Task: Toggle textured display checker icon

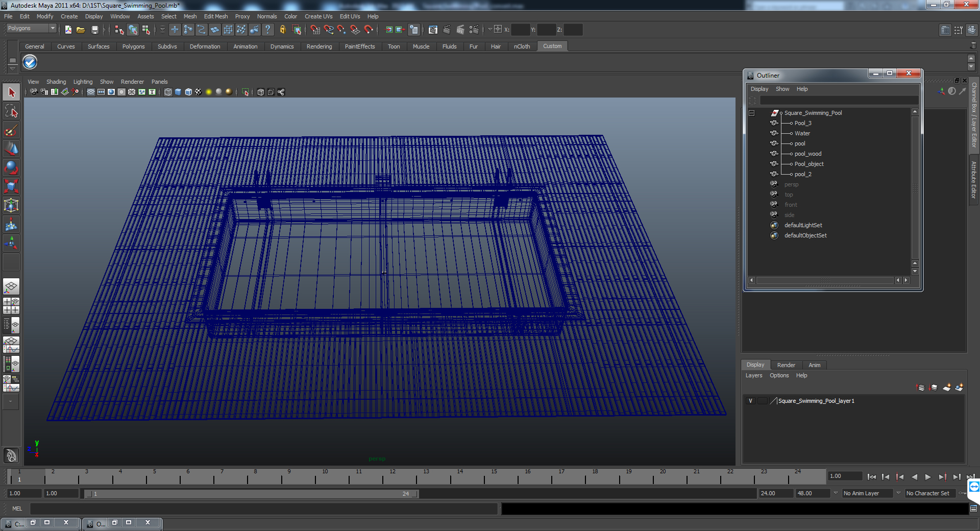Action: coord(199,92)
